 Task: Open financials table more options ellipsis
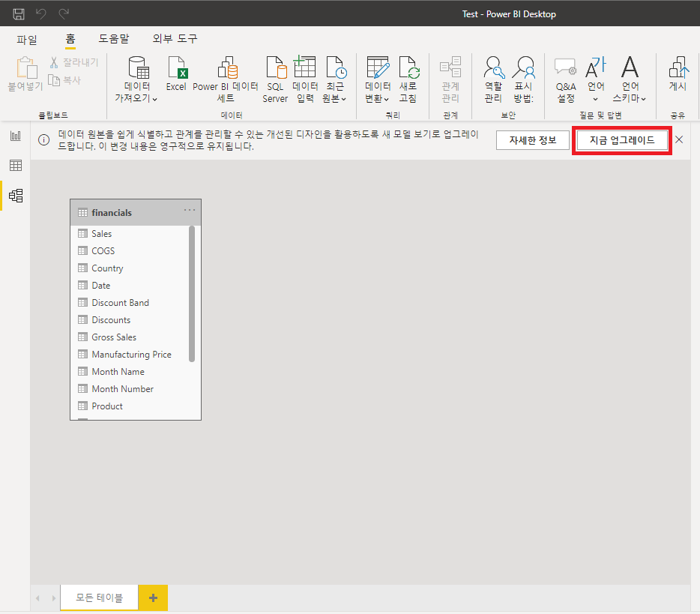pyautogui.click(x=190, y=210)
